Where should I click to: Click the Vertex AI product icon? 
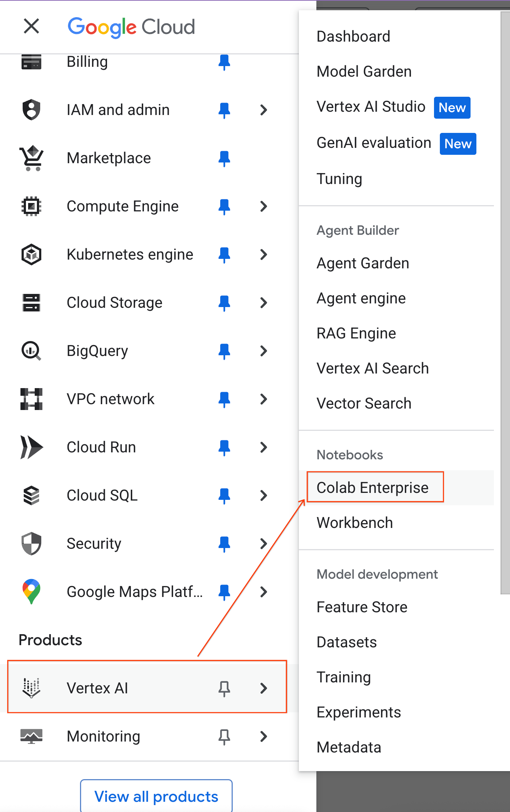pyautogui.click(x=31, y=688)
